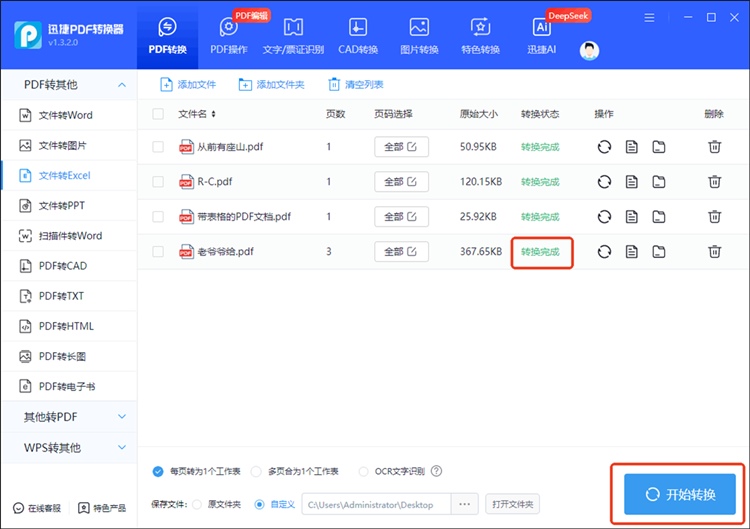750x529 pixels.
Task: Expand the 其他转PDF section
Action: coord(68,416)
